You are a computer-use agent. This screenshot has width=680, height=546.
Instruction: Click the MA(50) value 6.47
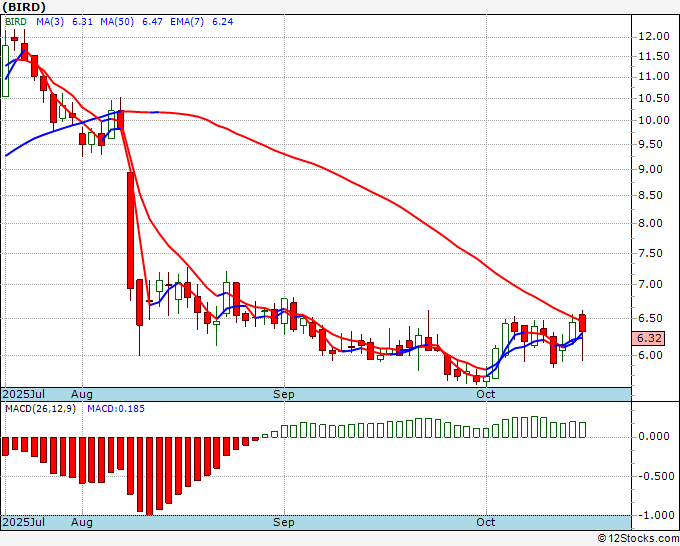153,22
